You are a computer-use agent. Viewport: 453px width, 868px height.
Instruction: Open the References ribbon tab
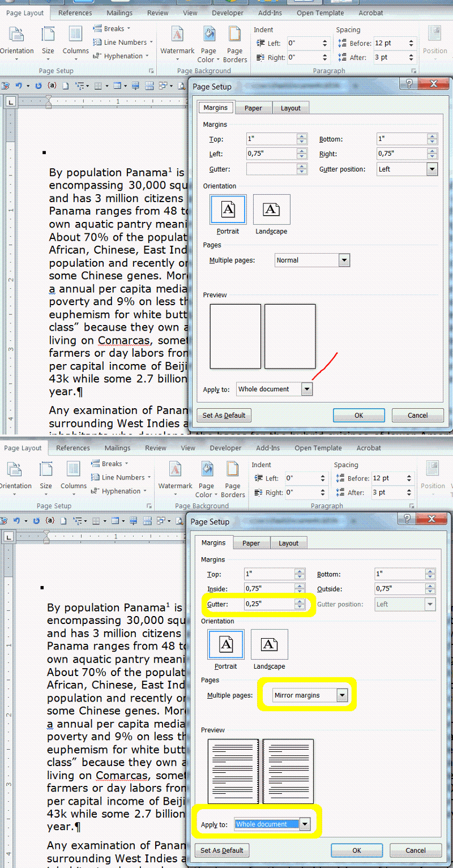click(x=75, y=12)
